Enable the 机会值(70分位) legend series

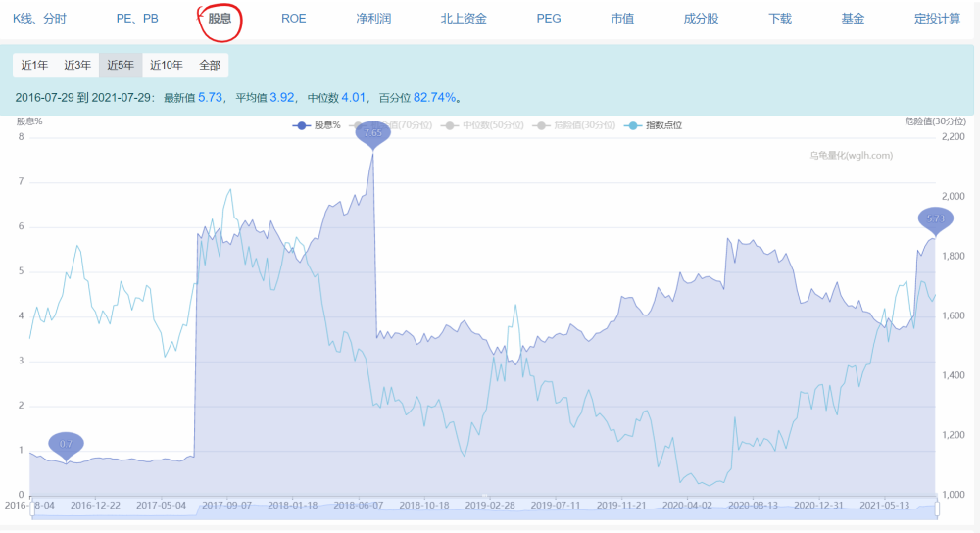pos(393,125)
